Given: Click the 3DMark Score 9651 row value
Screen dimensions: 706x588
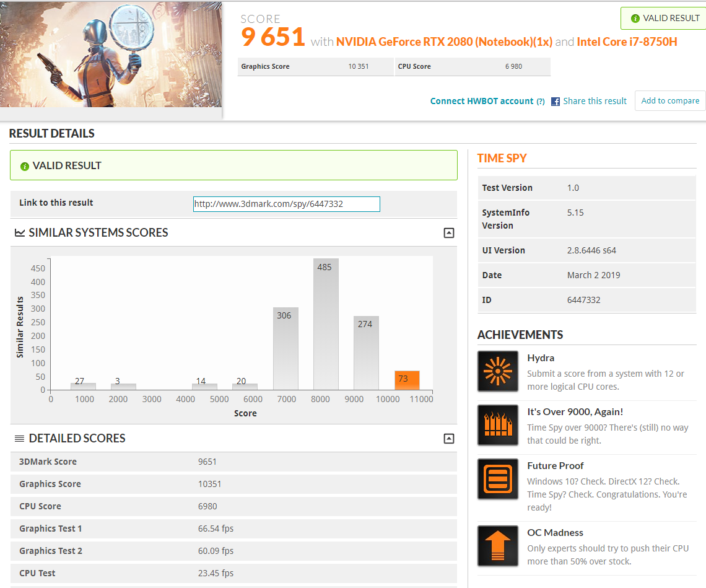Looking at the screenshot, I should coord(207,462).
